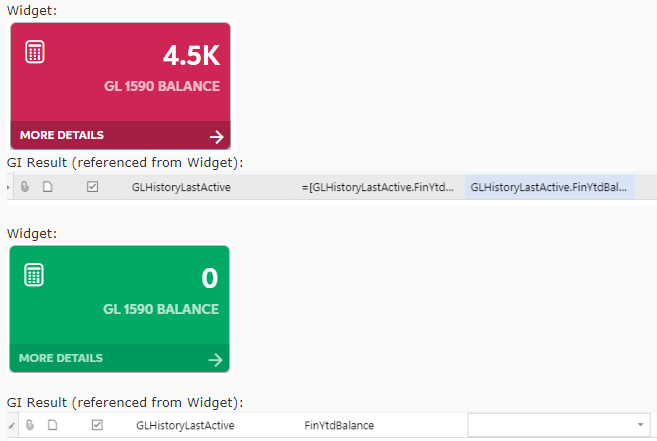Screen dimensions: 657x441
Task: Open the dropdown arrow in the second GI row
Action: click(x=640, y=426)
